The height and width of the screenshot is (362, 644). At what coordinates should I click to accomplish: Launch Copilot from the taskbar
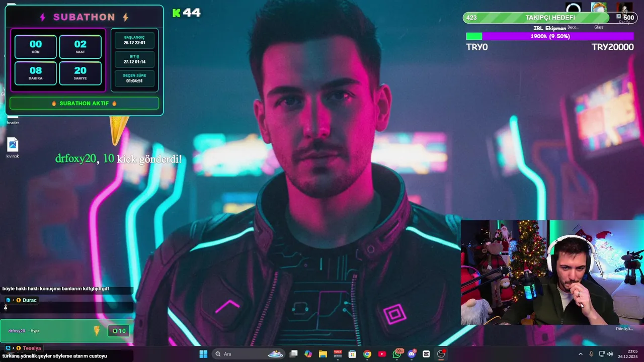(x=308, y=354)
